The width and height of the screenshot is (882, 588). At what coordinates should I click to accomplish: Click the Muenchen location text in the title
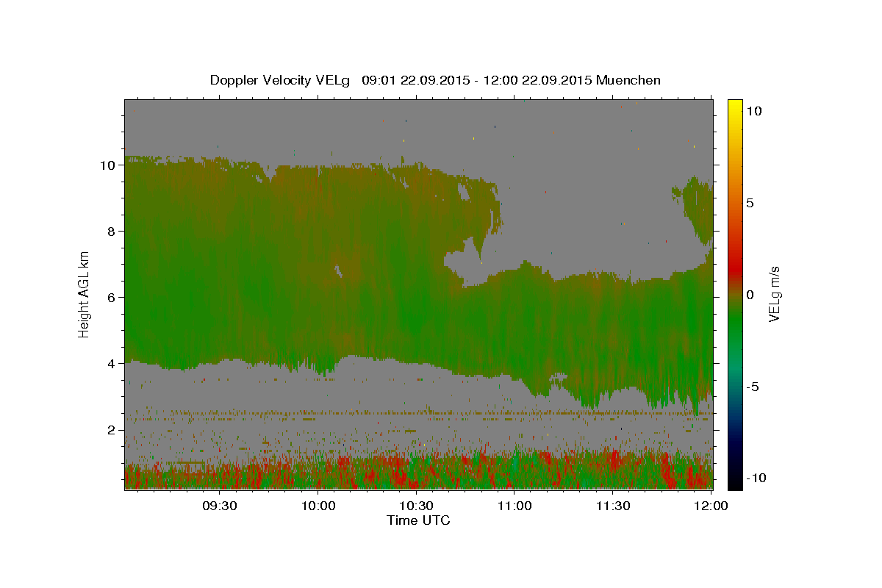tap(628, 80)
